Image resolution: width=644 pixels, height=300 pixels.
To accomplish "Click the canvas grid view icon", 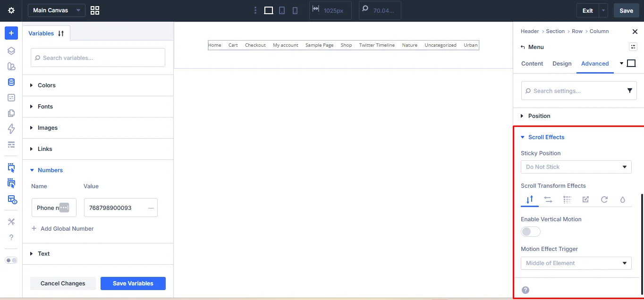I will tap(94, 10).
